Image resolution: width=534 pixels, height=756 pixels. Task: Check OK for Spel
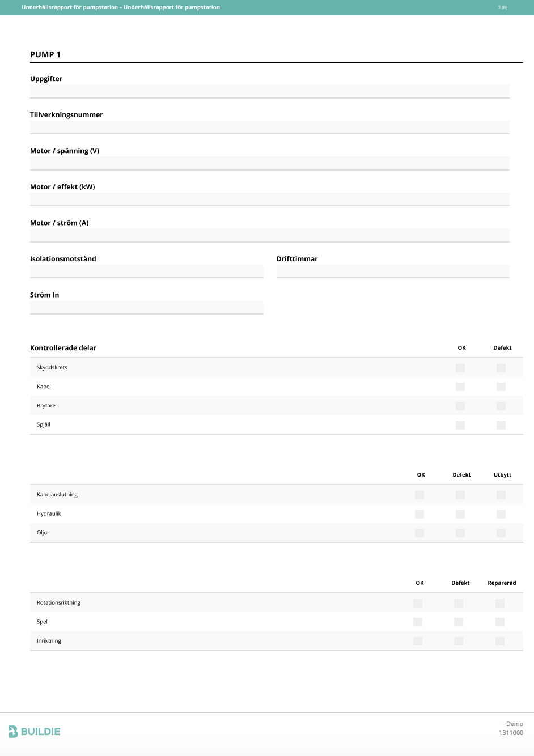[418, 622]
